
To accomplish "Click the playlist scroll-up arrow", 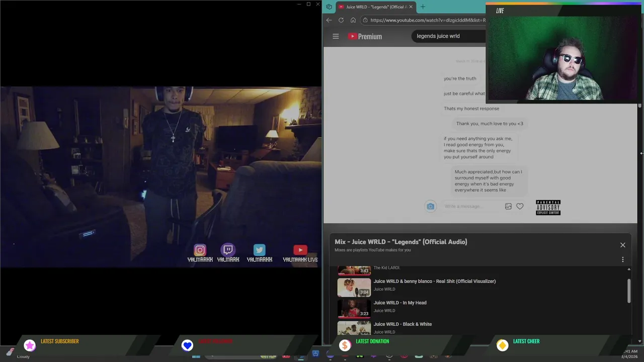I will click(x=629, y=269).
